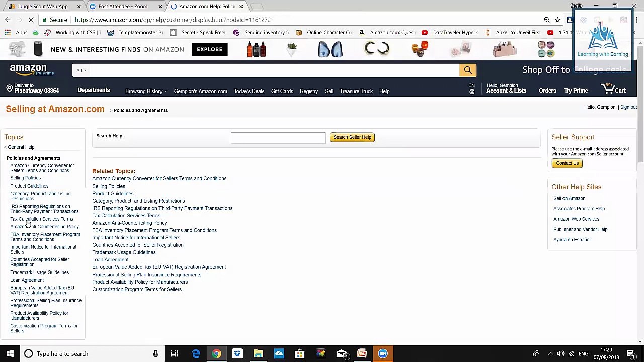Click the browser address bar URL
644x362 pixels.
pyautogui.click(x=173, y=20)
